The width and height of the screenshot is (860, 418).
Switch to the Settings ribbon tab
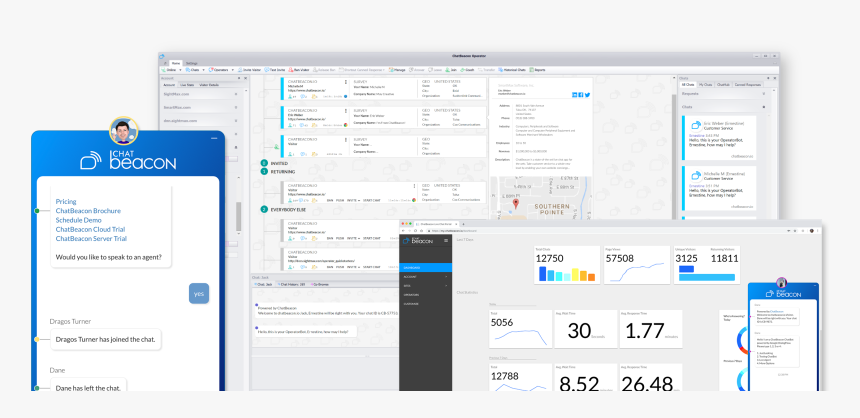(x=191, y=63)
